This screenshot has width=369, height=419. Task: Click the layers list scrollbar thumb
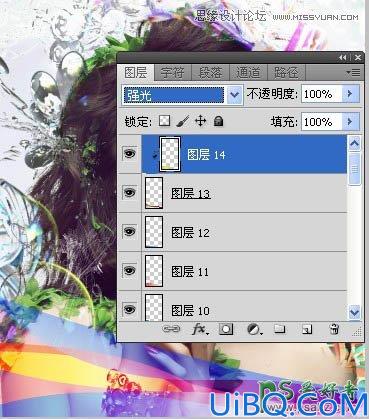[354, 169]
